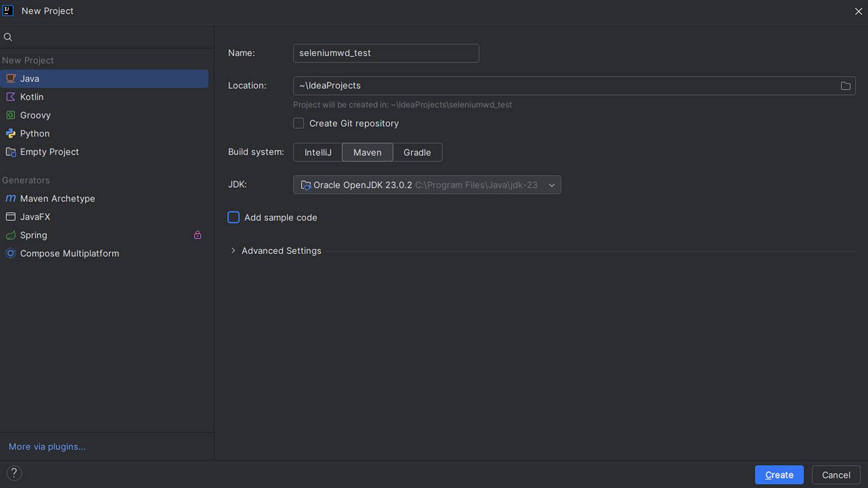868x488 pixels.
Task: Select the Java project type icon
Action: (11, 78)
